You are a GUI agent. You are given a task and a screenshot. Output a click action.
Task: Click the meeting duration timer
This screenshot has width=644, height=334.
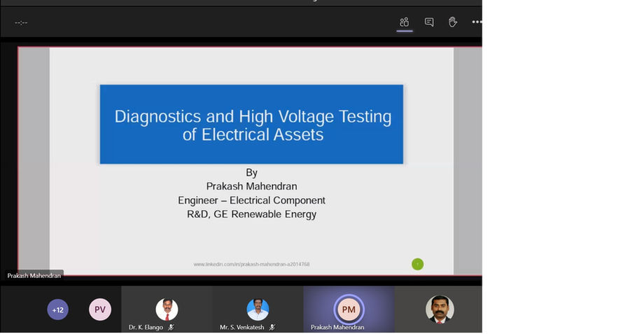click(21, 22)
